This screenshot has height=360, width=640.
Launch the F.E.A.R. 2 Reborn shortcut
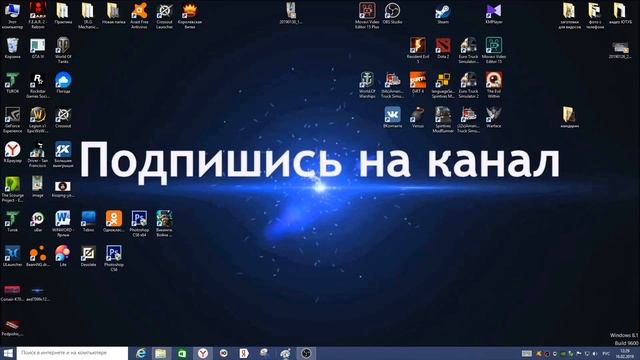[38, 16]
